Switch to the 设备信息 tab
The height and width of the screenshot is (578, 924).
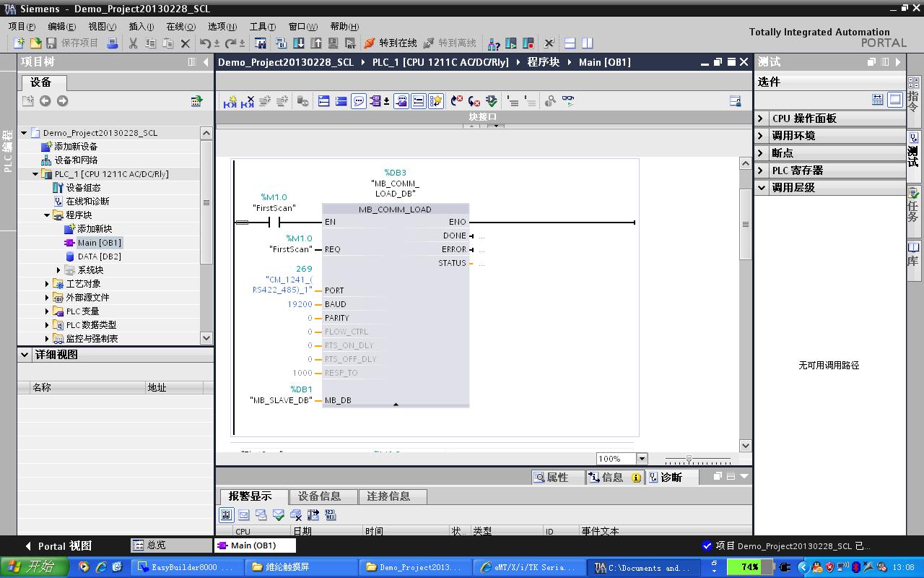click(x=319, y=496)
